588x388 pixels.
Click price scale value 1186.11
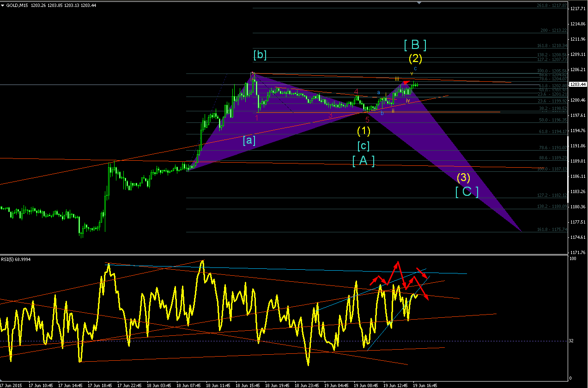[578, 176]
